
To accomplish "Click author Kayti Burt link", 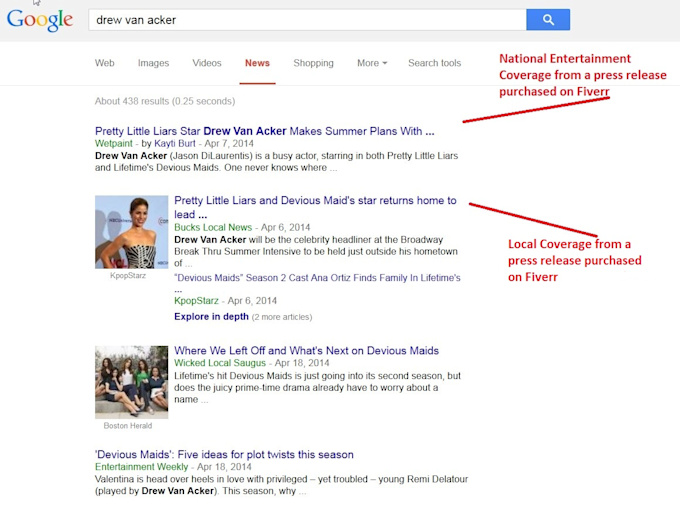I will (x=175, y=144).
